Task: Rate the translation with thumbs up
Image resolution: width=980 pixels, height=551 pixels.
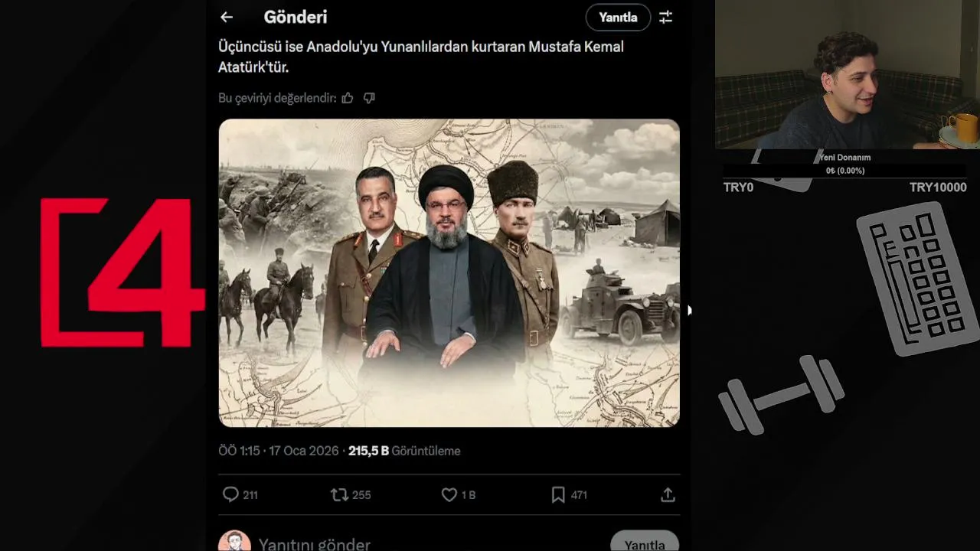Action: click(x=348, y=98)
